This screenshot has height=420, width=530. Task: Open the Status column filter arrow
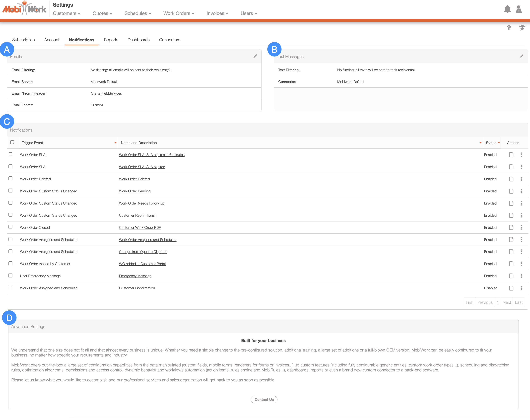[x=499, y=143]
